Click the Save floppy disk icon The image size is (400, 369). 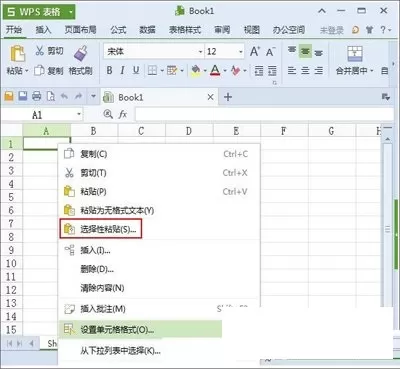pyautogui.click(x=23, y=96)
